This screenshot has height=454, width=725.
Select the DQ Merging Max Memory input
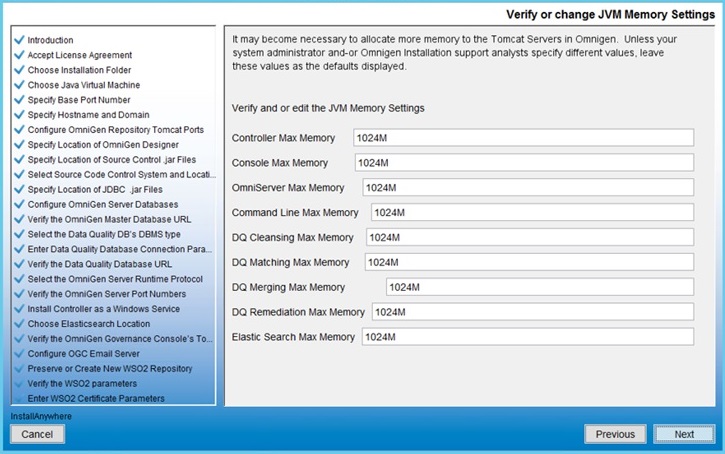[540, 287]
